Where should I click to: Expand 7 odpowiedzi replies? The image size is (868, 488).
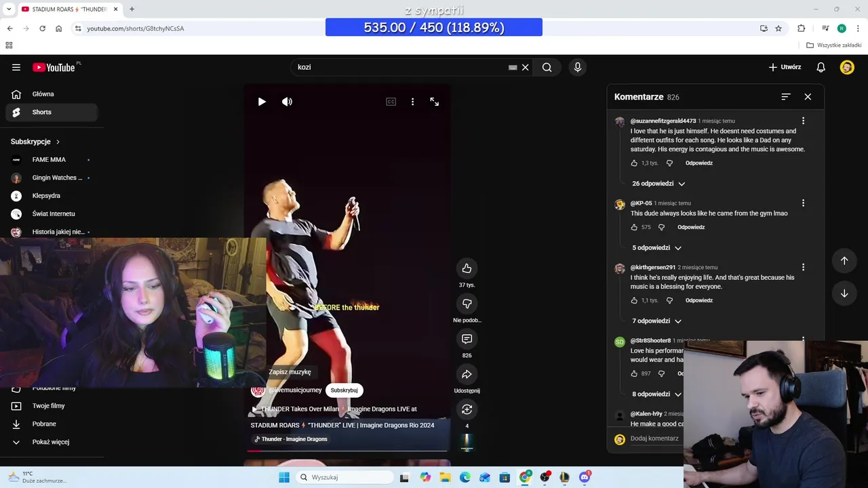click(x=656, y=321)
